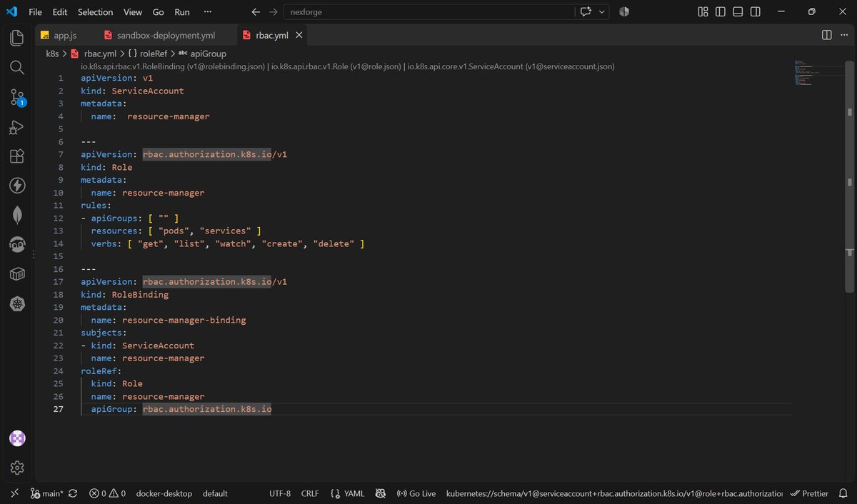
Task: Toggle the primary side bar
Action: click(721, 12)
